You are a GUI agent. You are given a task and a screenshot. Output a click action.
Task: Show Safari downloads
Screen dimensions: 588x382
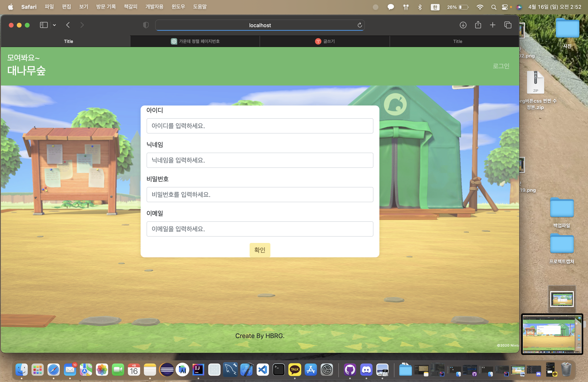[463, 25]
